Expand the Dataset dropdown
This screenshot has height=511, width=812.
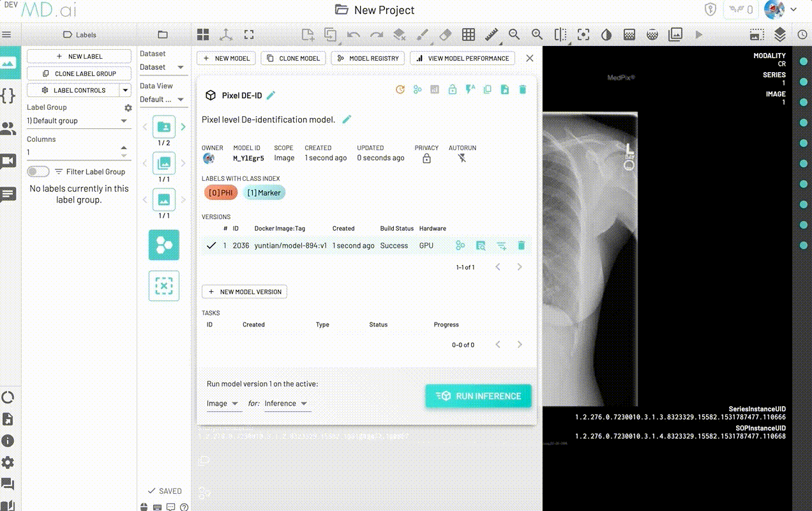(x=162, y=67)
